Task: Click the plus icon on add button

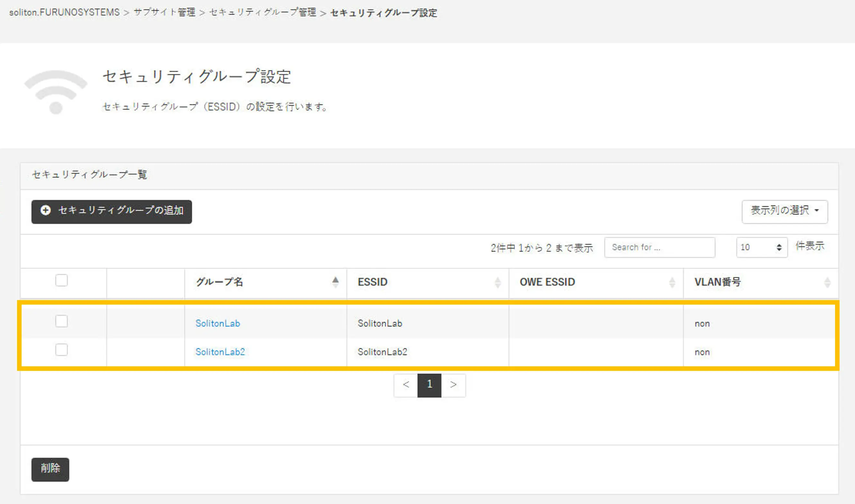Action: pos(45,210)
